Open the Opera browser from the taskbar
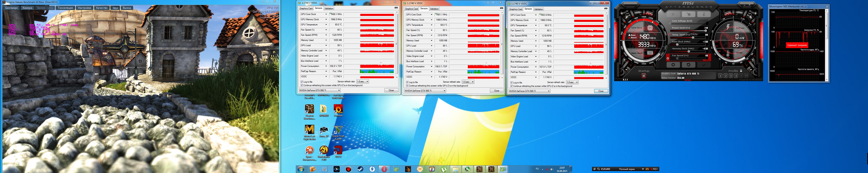This screenshot has width=868, height=173. point(385,169)
